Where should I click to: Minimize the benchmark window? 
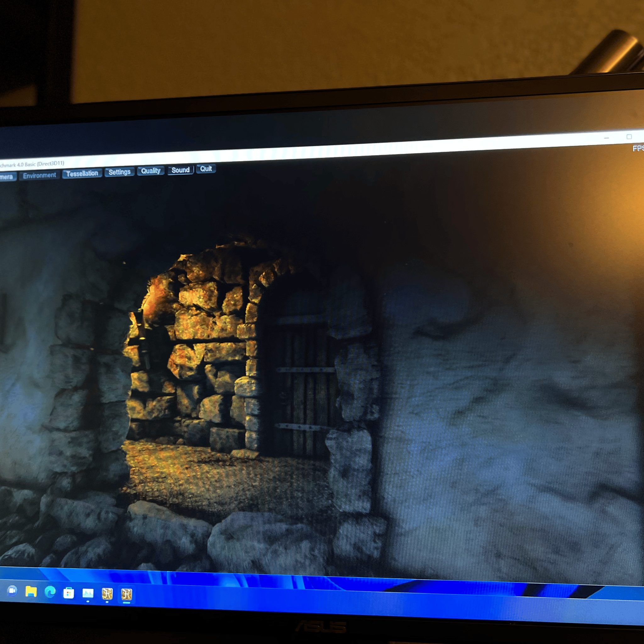click(606, 138)
